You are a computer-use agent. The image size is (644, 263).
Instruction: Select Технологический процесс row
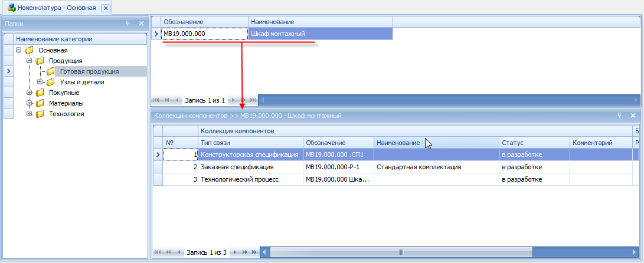point(250,180)
